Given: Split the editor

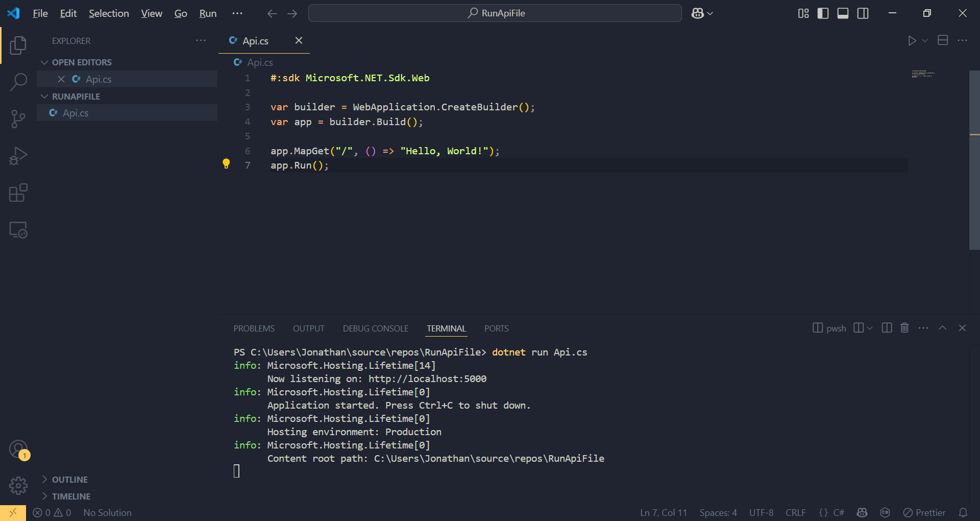Looking at the screenshot, I should pos(942,40).
